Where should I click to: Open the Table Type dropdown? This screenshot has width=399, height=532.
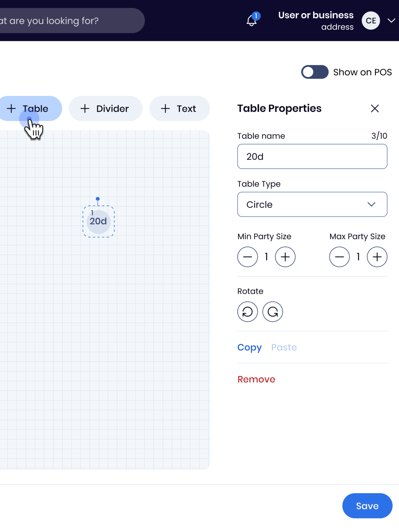pos(312,204)
